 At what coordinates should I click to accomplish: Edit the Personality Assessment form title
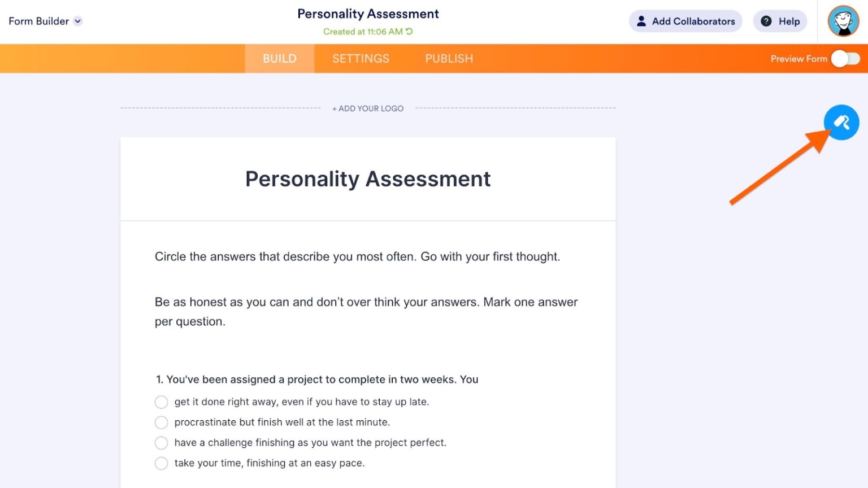coord(367,179)
